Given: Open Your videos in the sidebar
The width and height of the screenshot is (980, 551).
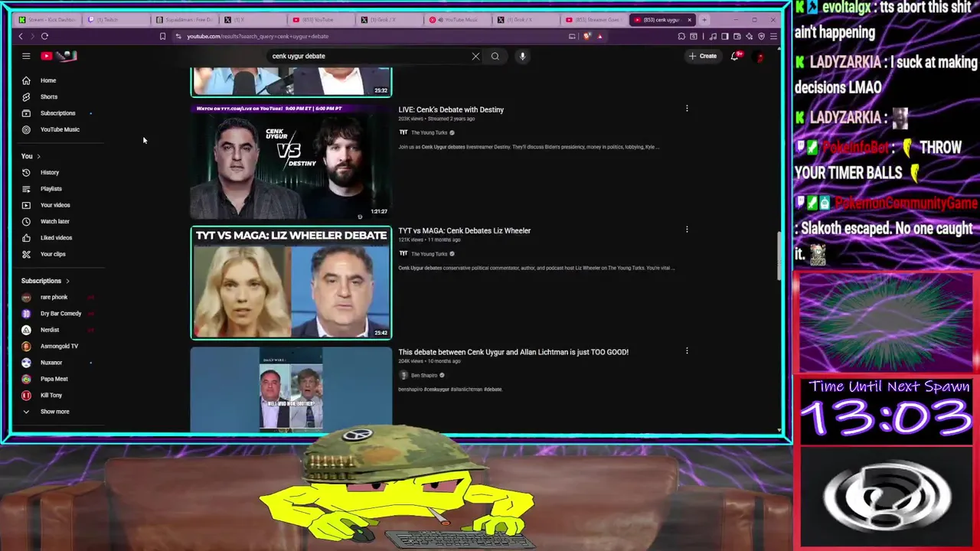Looking at the screenshot, I should point(54,205).
